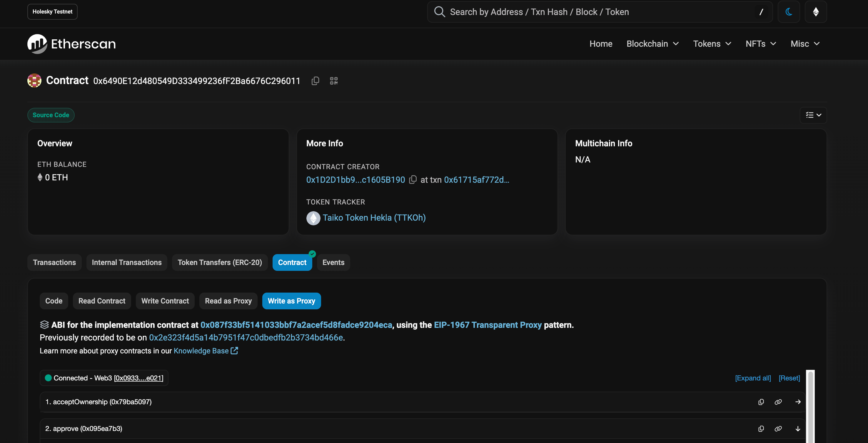Viewport: 868px width, 443px height.
Task: Go to Home in the navigation
Action: coord(601,44)
